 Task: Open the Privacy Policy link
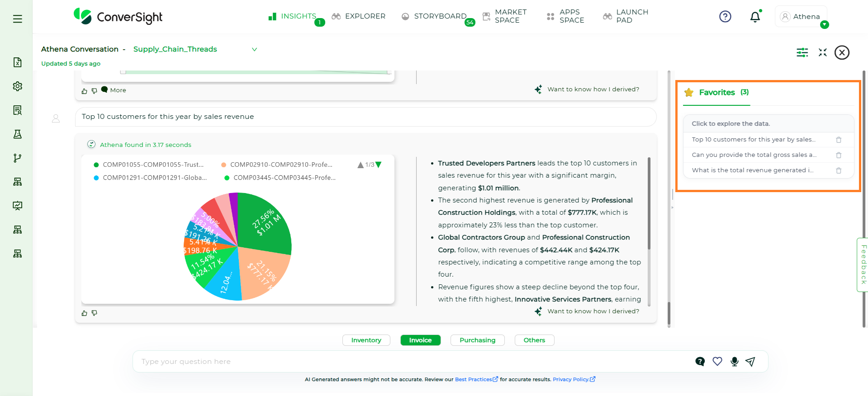point(574,380)
